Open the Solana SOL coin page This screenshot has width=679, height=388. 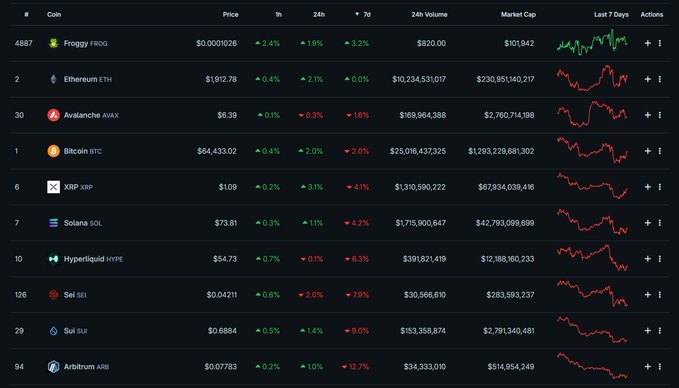83,223
